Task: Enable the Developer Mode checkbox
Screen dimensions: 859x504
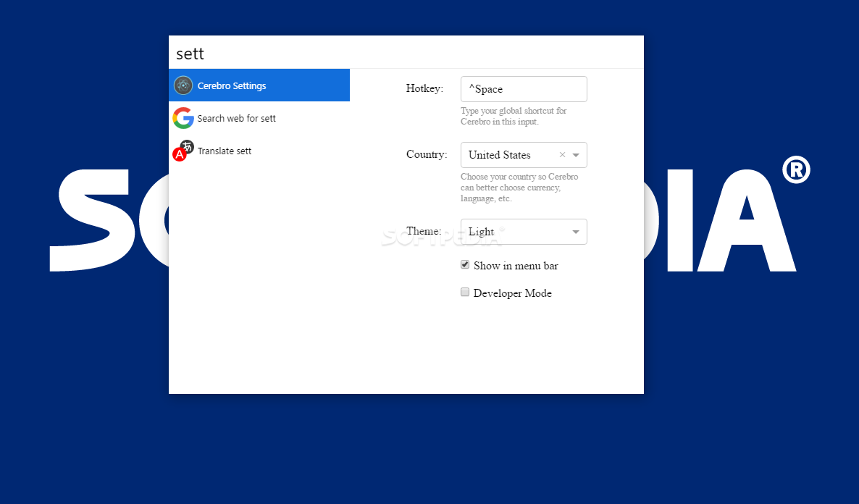Action: pyautogui.click(x=464, y=292)
